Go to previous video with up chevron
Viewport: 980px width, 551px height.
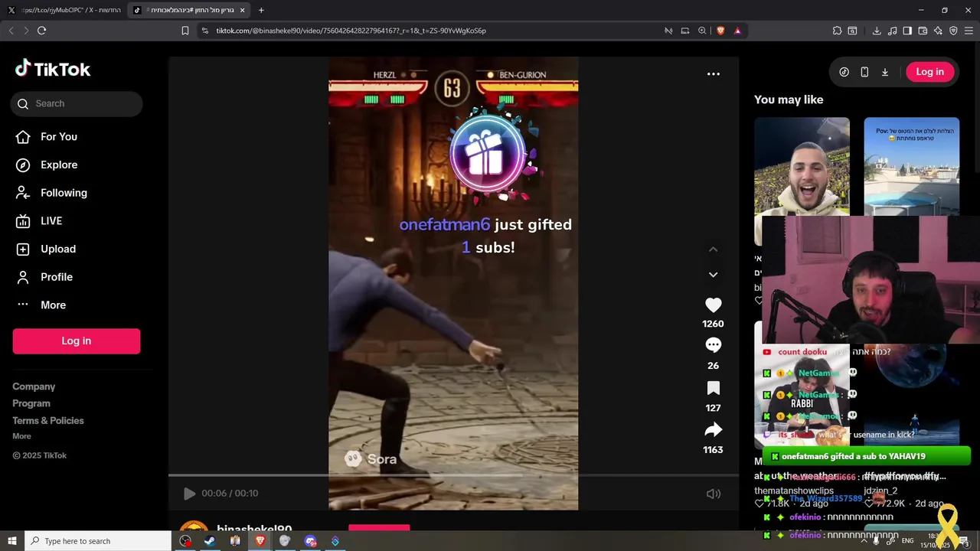pyautogui.click(x=713, y=249)
